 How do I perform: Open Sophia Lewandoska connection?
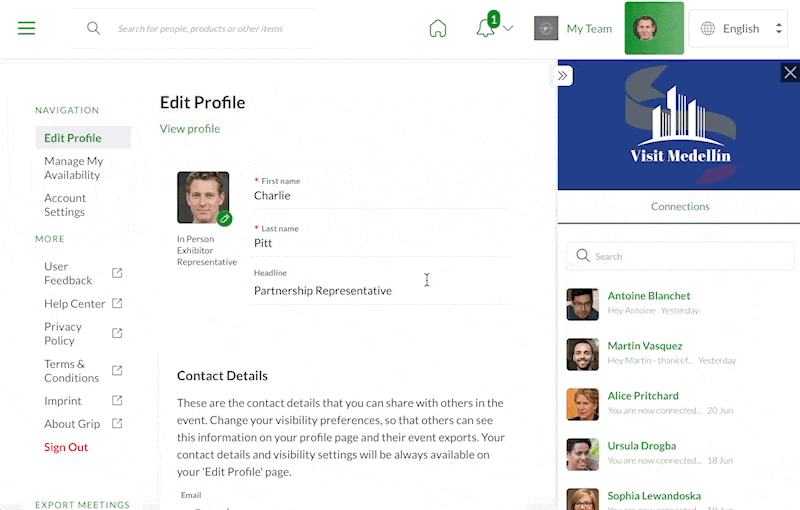(x=680, y=499)
